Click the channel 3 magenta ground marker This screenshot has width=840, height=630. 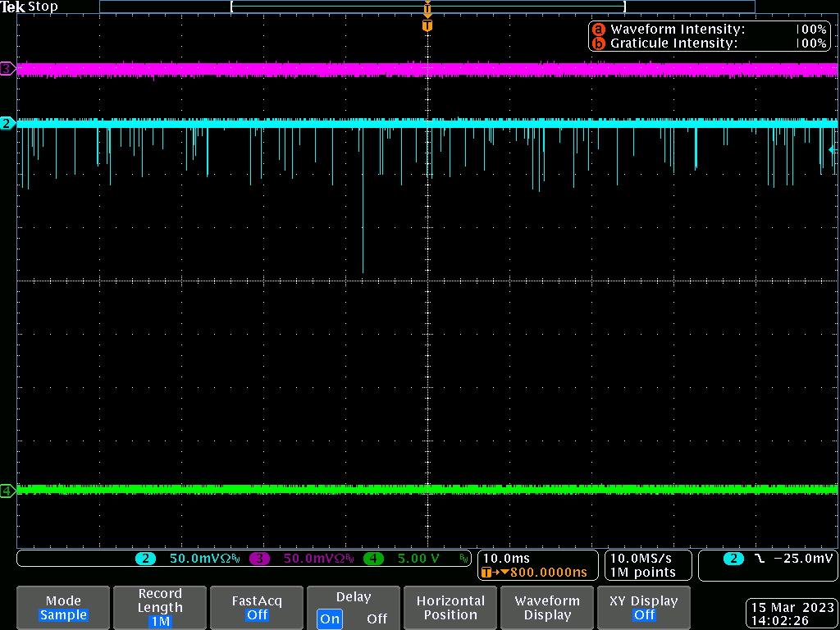pos(7,69)
